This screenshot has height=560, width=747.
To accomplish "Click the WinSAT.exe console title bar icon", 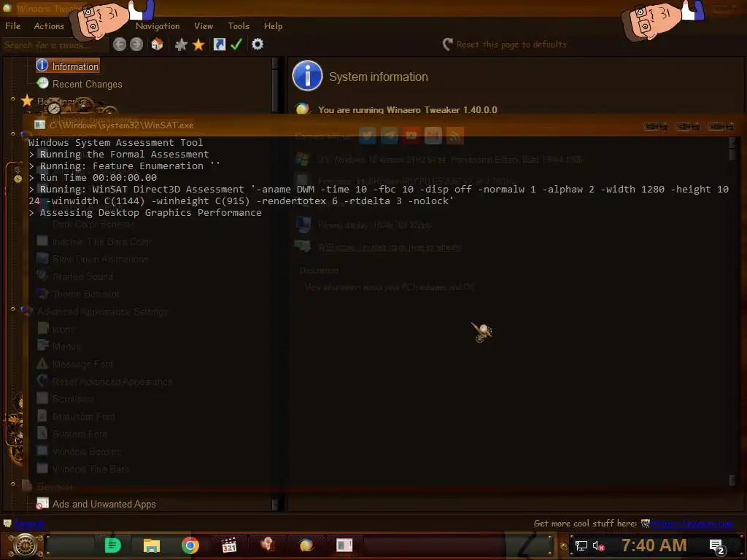I will [x=39, y=125].
